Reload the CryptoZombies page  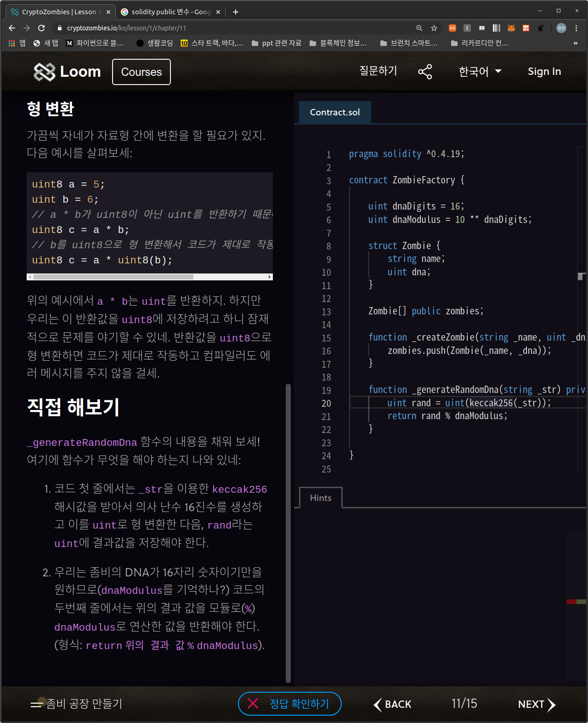pyautogui.click(x=41, y=28)
